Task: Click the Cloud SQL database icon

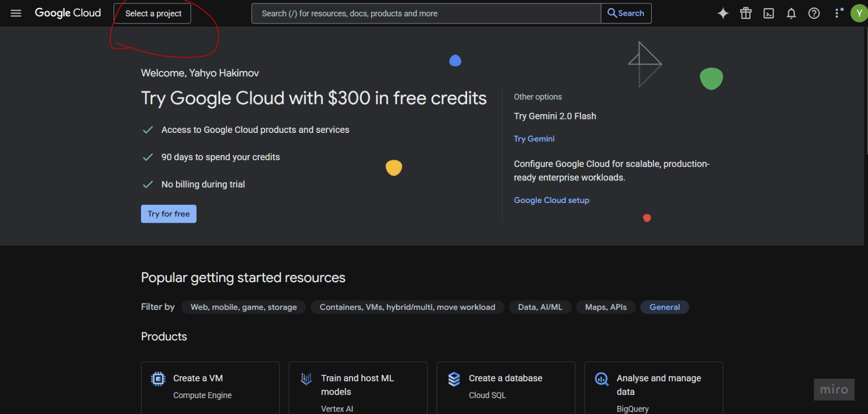Action: coord(454,379)
